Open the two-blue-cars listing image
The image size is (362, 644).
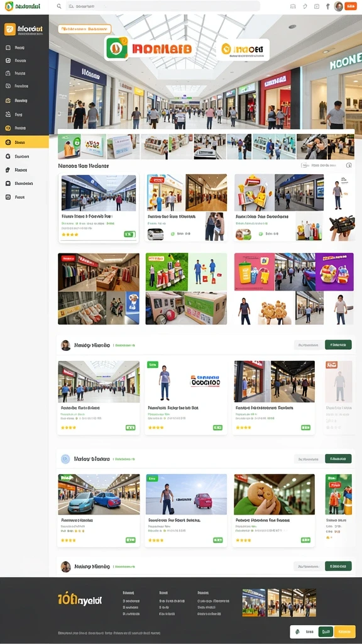coord(99,494)
